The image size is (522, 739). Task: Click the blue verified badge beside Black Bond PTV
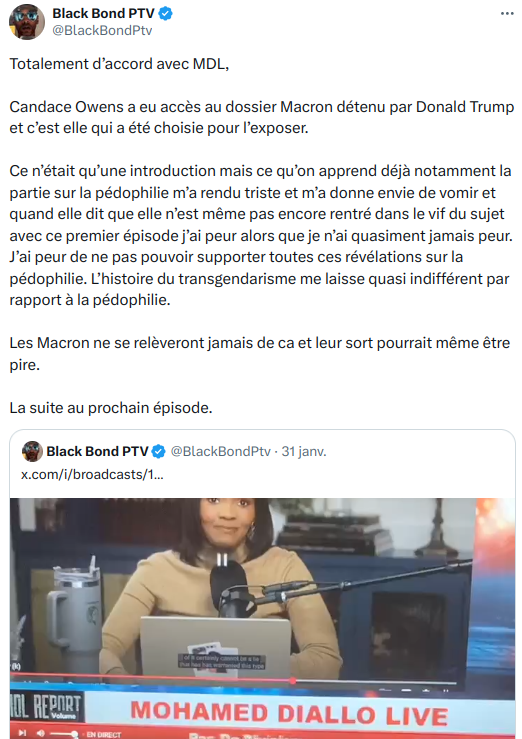(x=165, y=14)
